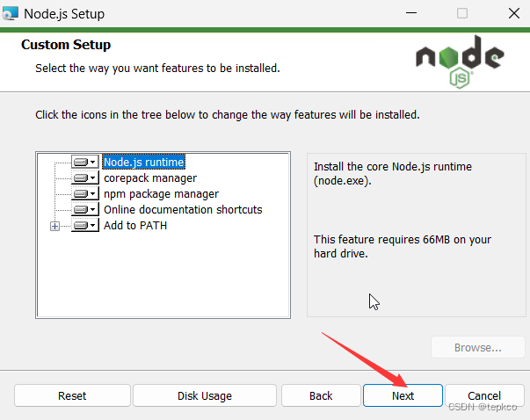Viewport: 530px width, 420px height.
Task: Choose the Online documentation shortcuts label
Action: pyautogui.click(x=183, y=210)
